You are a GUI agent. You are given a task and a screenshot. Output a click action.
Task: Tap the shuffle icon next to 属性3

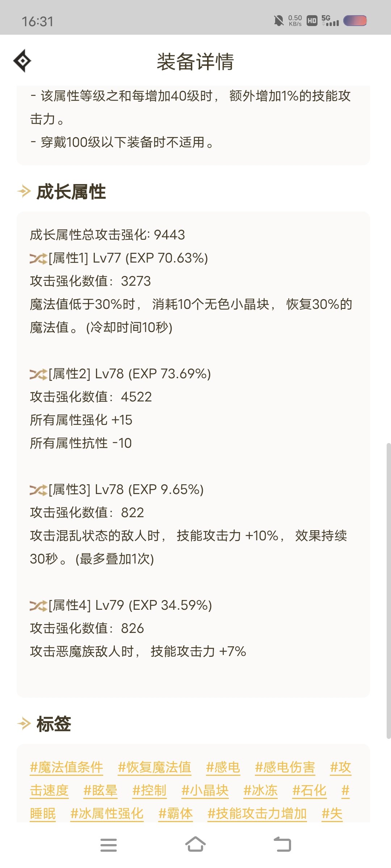pos(38,490)
